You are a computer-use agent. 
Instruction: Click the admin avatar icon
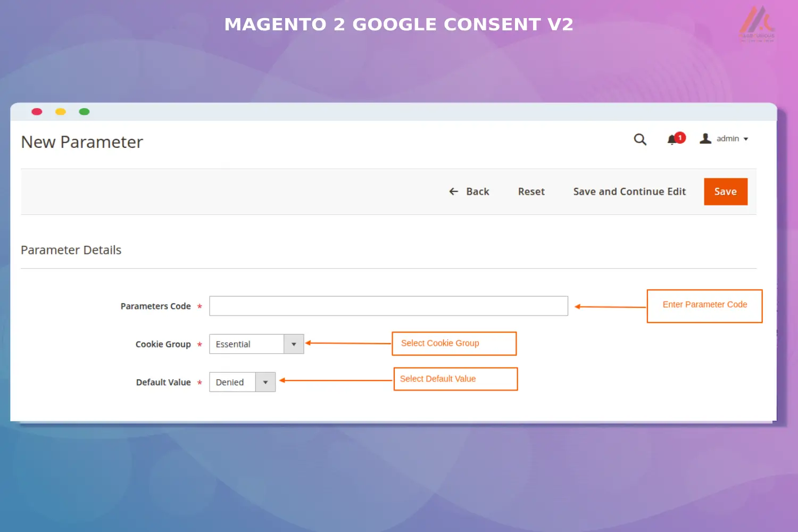705,138
